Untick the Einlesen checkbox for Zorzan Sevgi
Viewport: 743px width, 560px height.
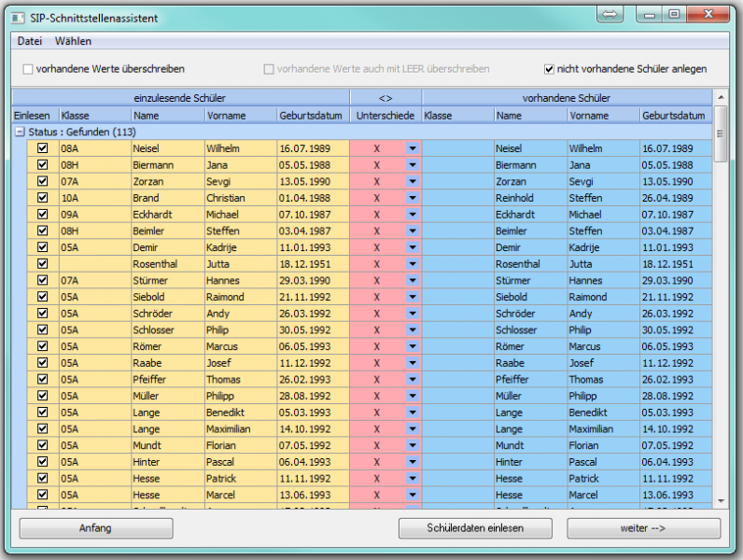pyautogui.click(x=43, y=181)
